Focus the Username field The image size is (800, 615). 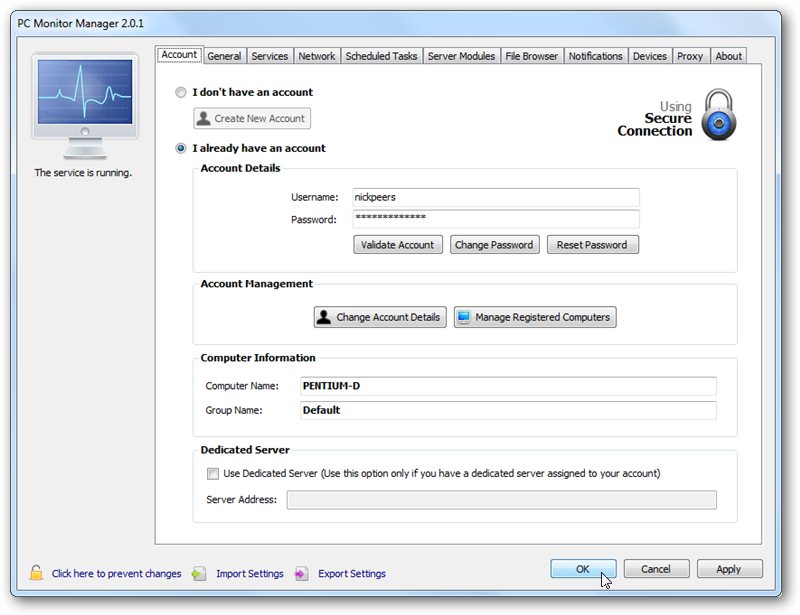[496, 198]
